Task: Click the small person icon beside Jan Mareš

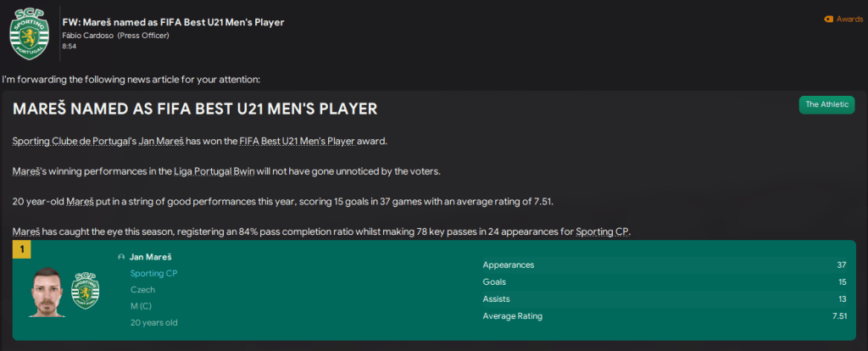Action: 122,256
